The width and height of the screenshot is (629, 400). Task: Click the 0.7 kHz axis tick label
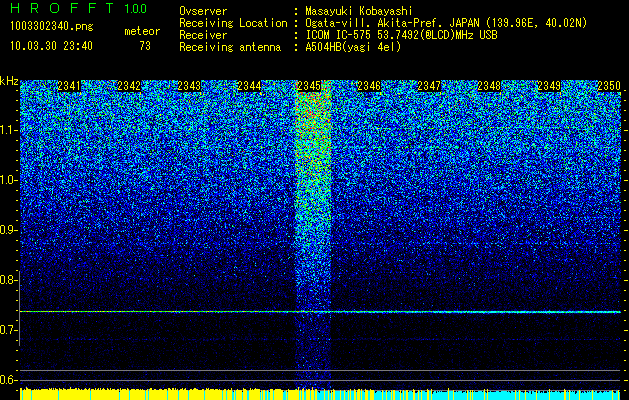[x=8, y=330]
